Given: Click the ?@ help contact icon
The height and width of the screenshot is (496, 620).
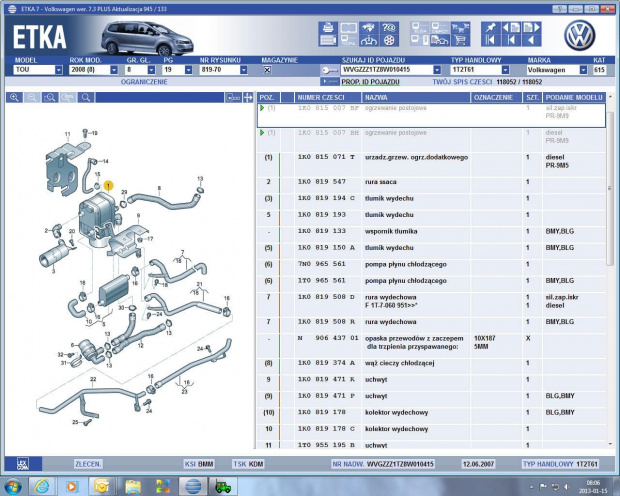Looking at the screenshot, I should click(x=389, y=27).
